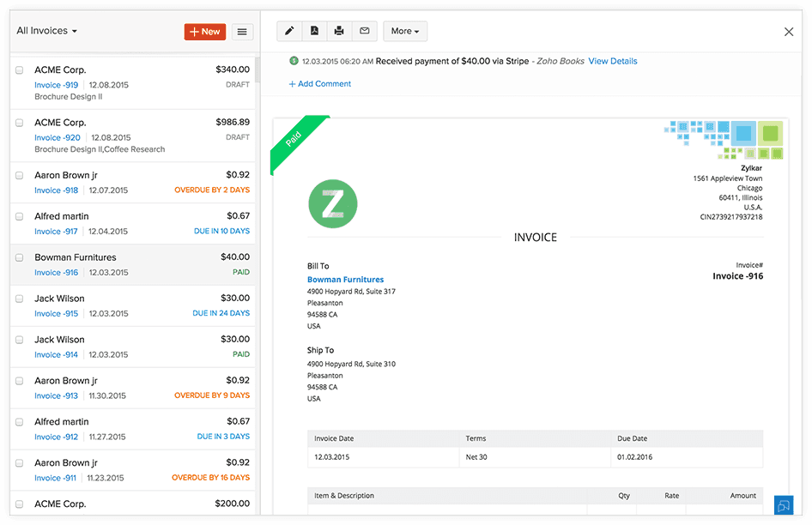
Task: Open Invoice -912 link
Action: click(x=56, y=437)
